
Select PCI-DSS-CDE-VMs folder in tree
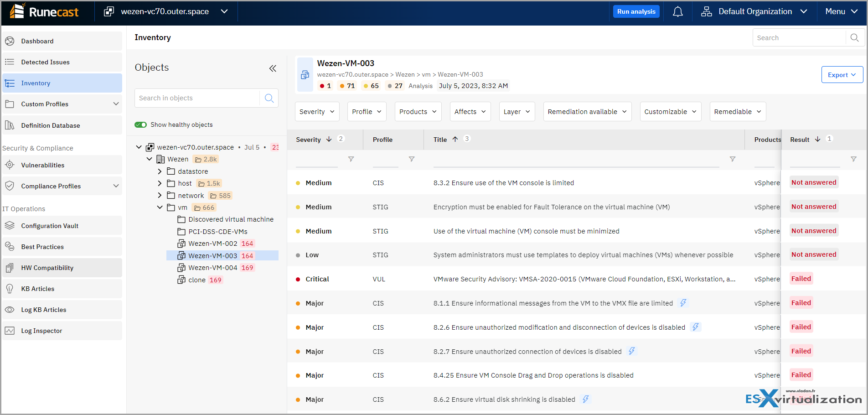(218, 232)
